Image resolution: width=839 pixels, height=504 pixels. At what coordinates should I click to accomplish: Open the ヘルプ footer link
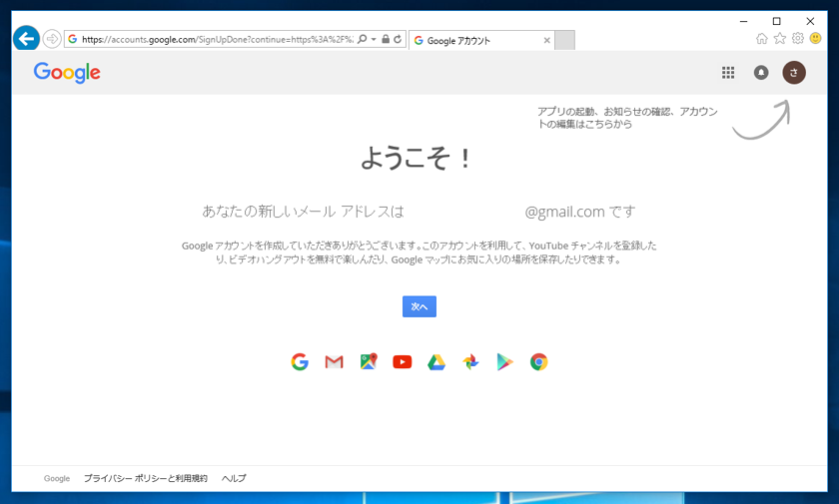(234, 478)
